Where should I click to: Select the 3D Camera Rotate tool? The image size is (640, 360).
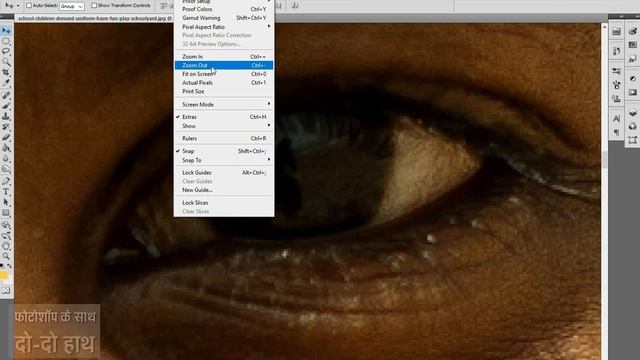pyautogui.click(x=6, y=235)
